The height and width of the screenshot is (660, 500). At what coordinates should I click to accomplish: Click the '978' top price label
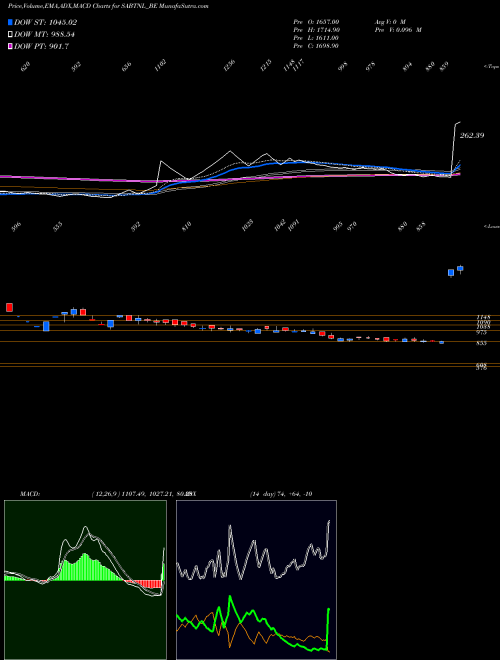click(370, 67)
